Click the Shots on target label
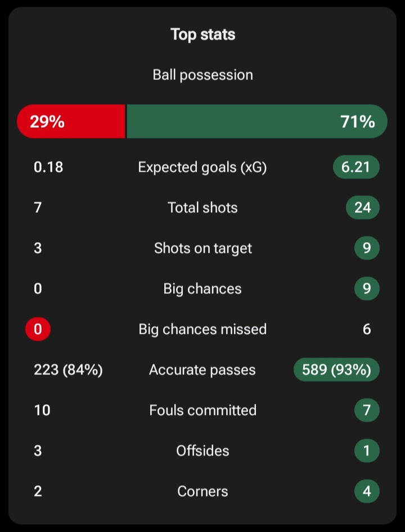 tap(202, 248)
